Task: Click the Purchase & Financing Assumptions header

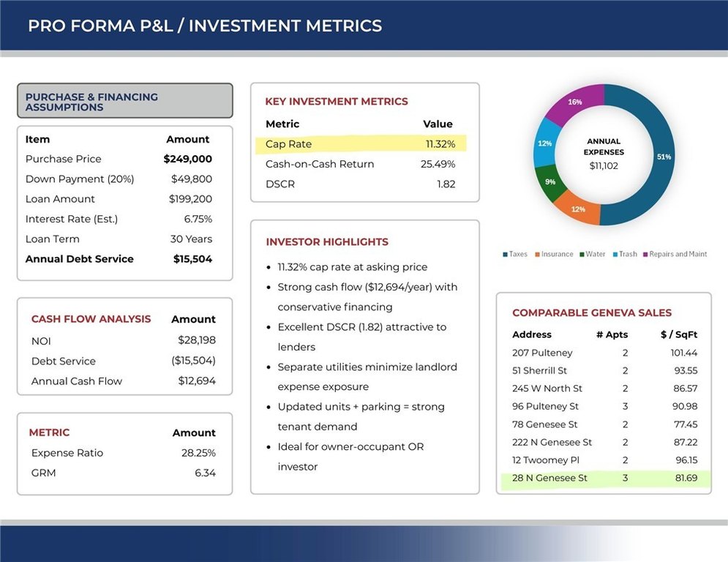Action: [124, 102]
